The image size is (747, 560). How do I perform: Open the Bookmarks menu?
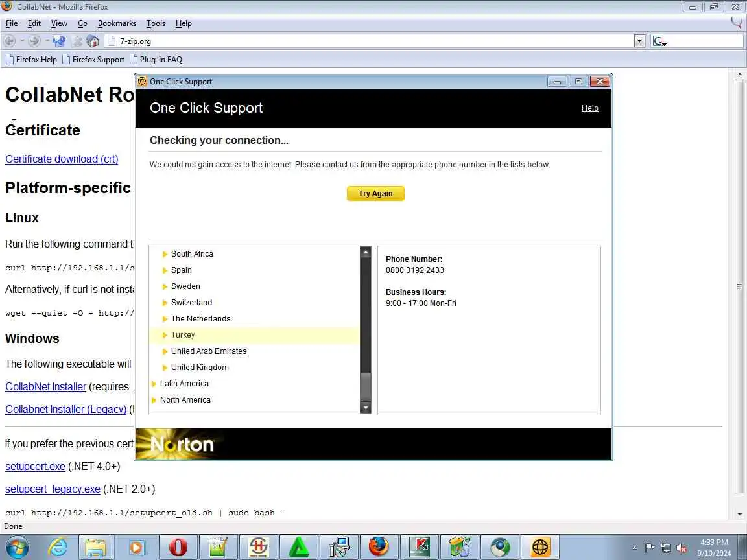pos(117,23)
